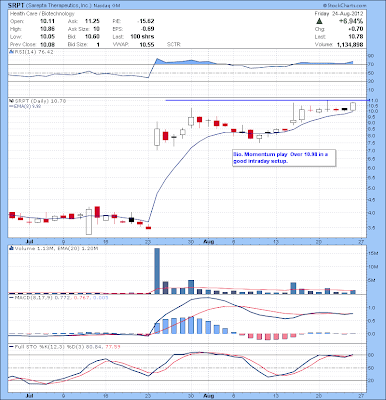The height and width of the screenshot is (400, 386).
Task: Click the MACD(8,17,9) legend line marker
Action: click(x=11, y=297)
